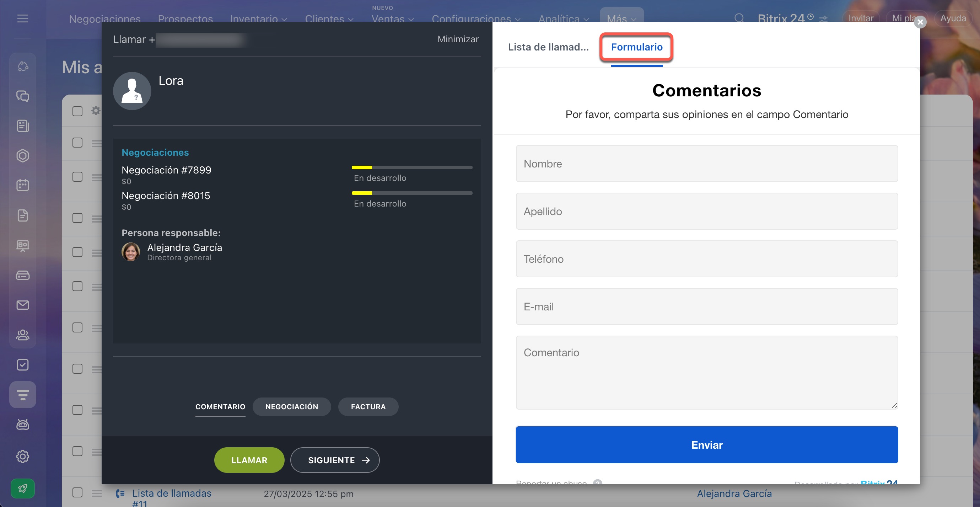Click the Nombre input field
This screenshot has height=507, width=980.
point(706,164)
